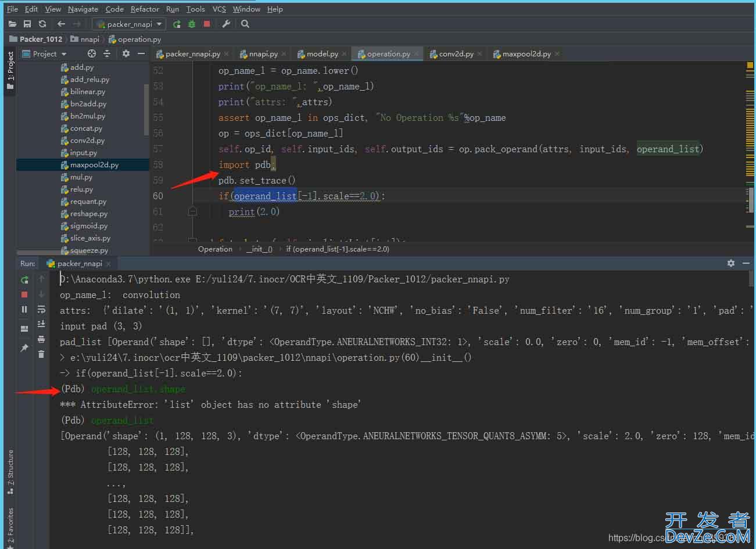Open the Navigate menu
This screenshot has width=756, height=549.
coord(83,9)
